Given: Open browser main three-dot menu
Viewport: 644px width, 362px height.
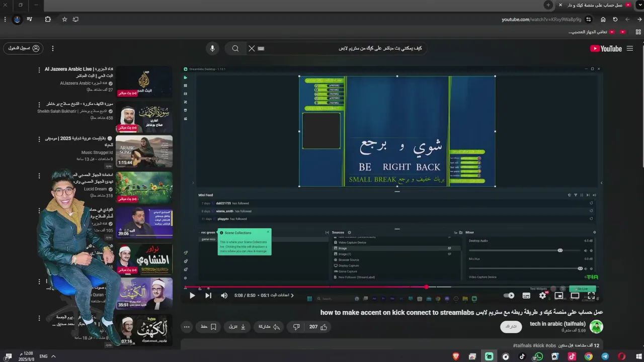Looking at the screenshot, I should point(5,20).
